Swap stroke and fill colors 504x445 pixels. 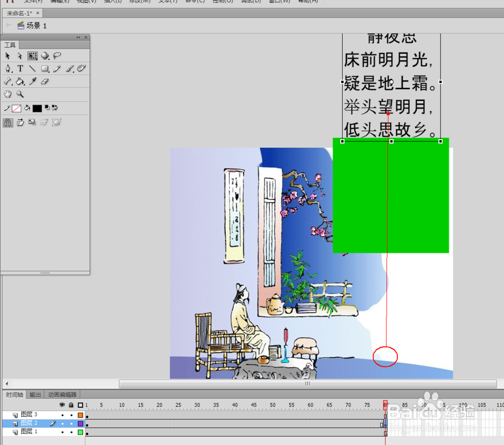(55, 107)
